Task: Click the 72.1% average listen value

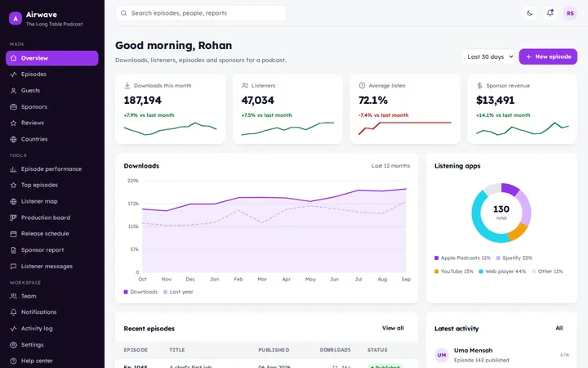Action: click(373, 101)
